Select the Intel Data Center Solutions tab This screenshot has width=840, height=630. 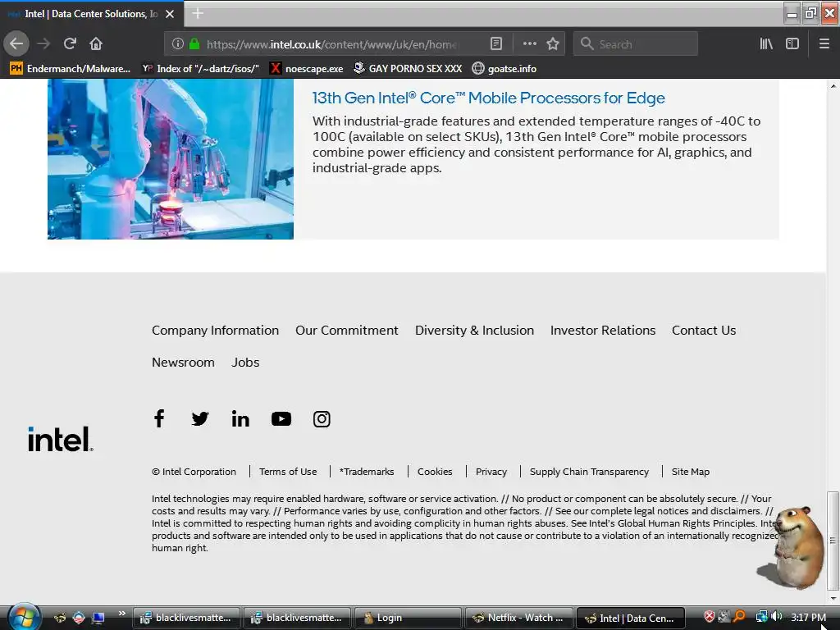91,14
